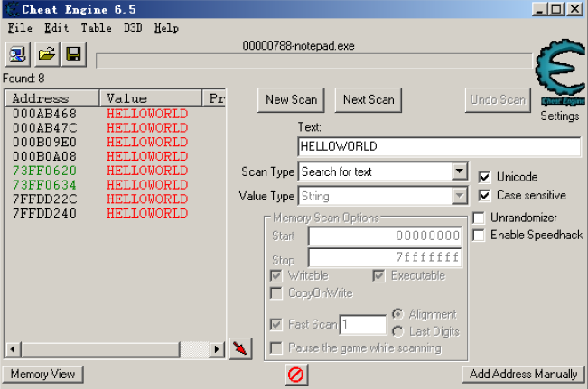The width and height of the screenshot is (588, 389).
Task: Click the Cheat Engine title bar icon
Action: tap(11, 9)
